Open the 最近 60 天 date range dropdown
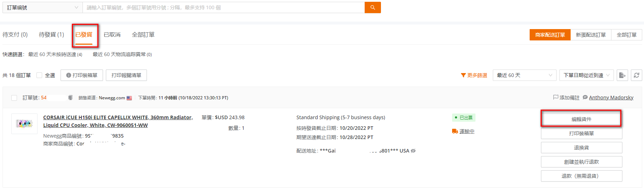644x188 pixels. pos(524,75)
